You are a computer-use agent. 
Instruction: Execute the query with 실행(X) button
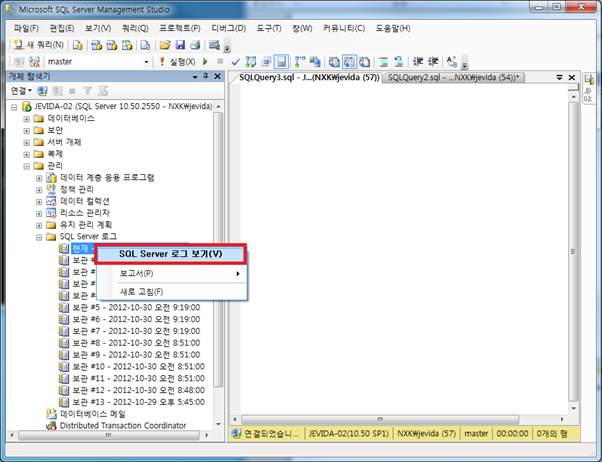[177, 61]
